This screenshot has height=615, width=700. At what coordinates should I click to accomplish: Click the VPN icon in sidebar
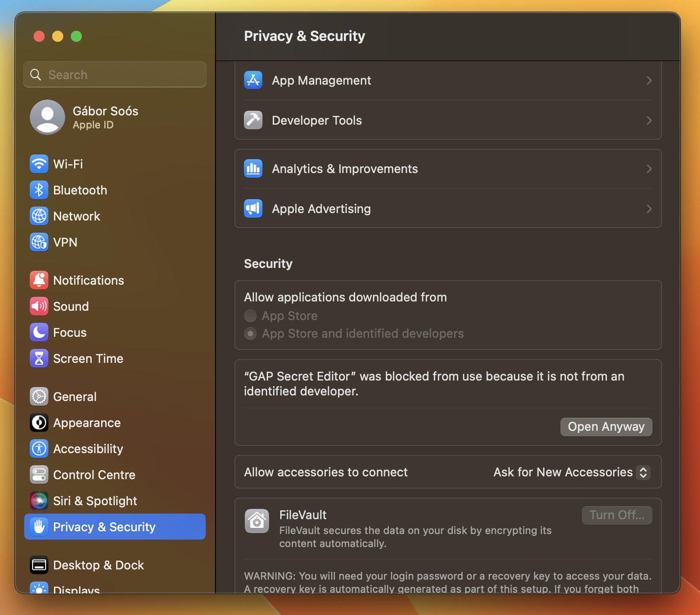pos(39,242)
